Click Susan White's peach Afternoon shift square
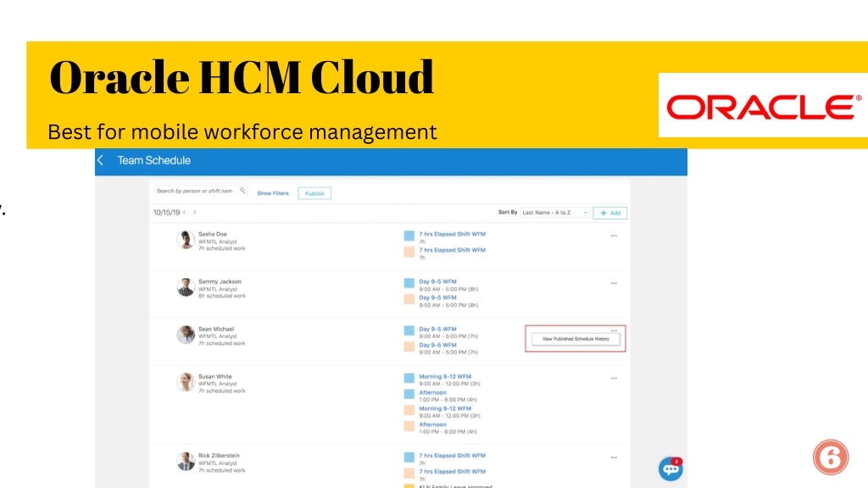Viewport: 868px width, 488px height. [409, 426]
